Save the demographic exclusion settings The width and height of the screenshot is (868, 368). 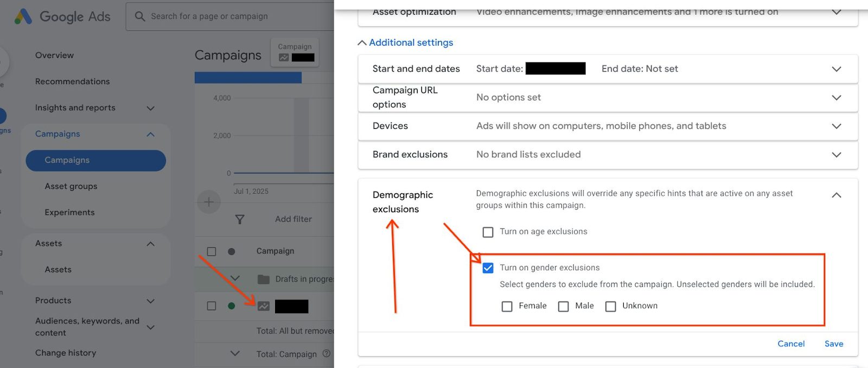833,344
